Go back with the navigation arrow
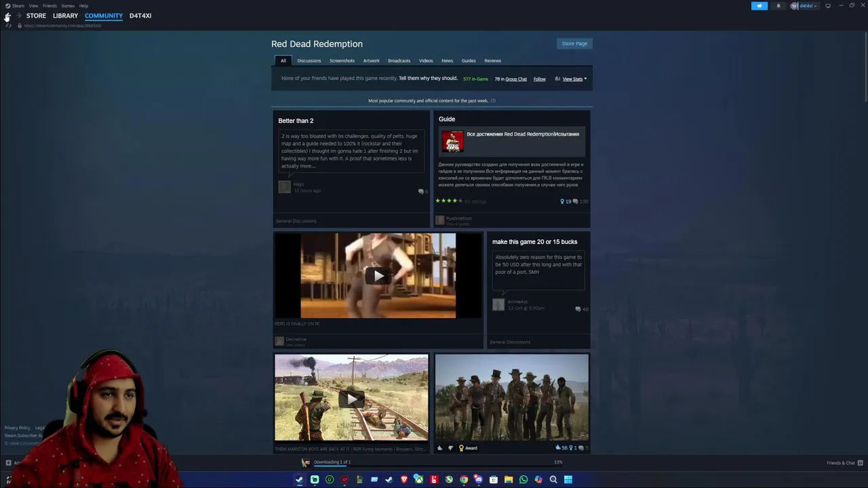868x488 pixels. [7, 16]
